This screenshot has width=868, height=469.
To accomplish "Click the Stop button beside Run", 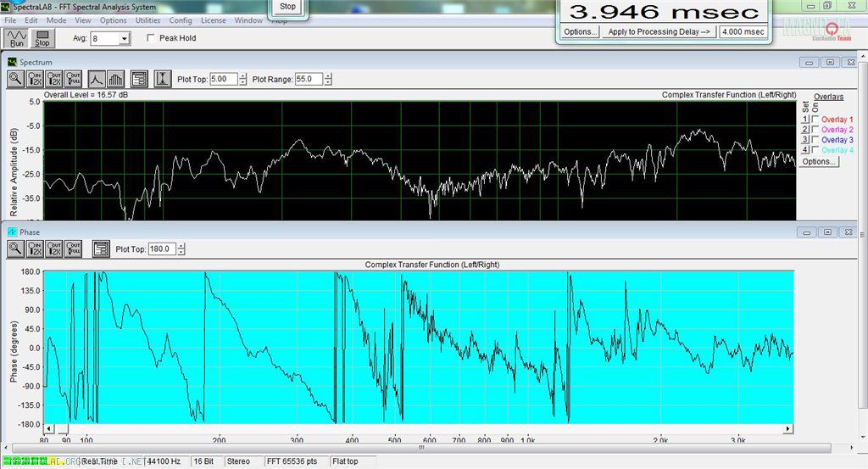I will coord(42,38).
